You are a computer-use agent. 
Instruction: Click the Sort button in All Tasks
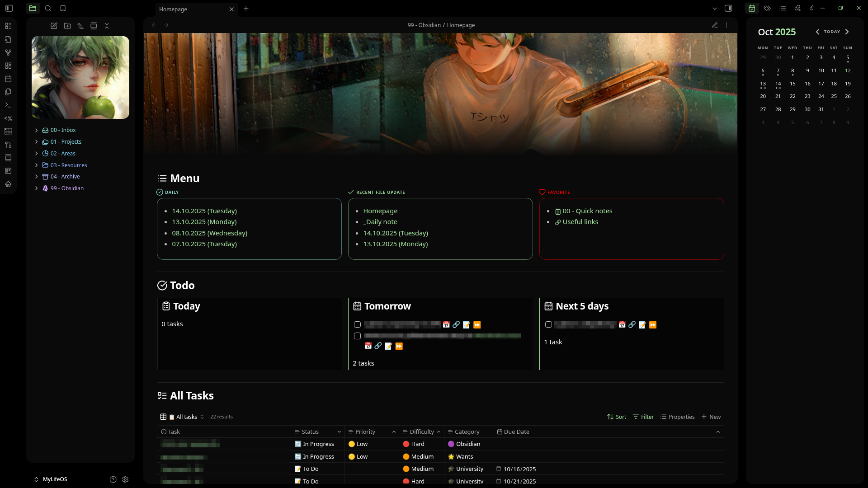tap(617, 417)
